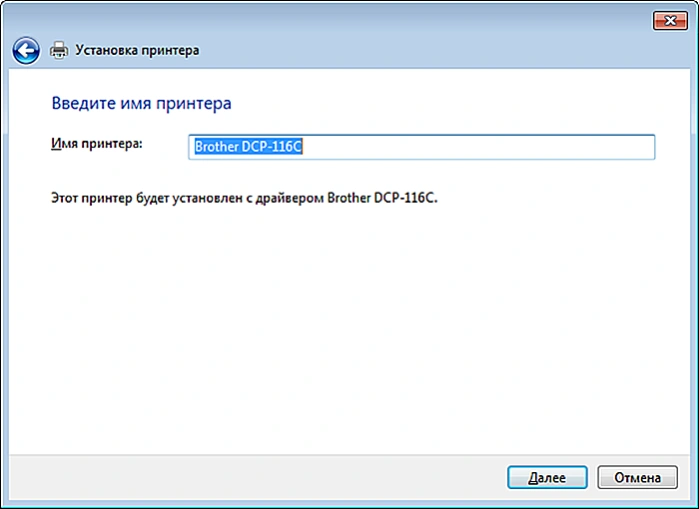
Task: Click the driver information sentence
Action: point(244,198)
